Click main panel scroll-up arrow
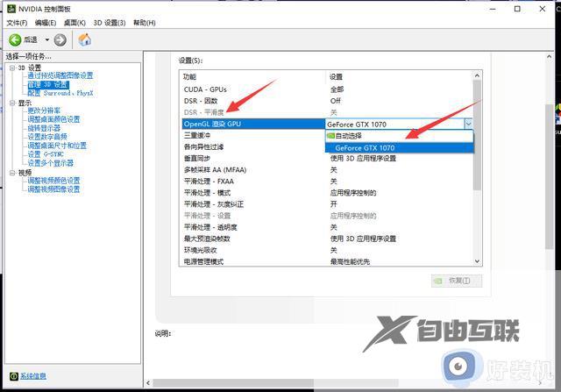 (x=550, y=56)
